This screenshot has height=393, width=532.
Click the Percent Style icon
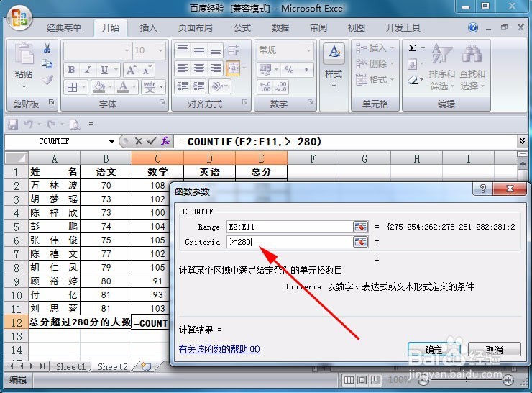[x=289, y=70]
